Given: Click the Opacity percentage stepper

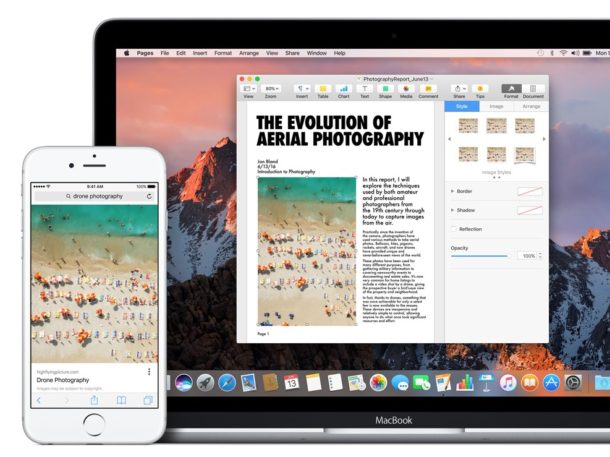Looking at the screenshot, I should (x=540, y=256).
